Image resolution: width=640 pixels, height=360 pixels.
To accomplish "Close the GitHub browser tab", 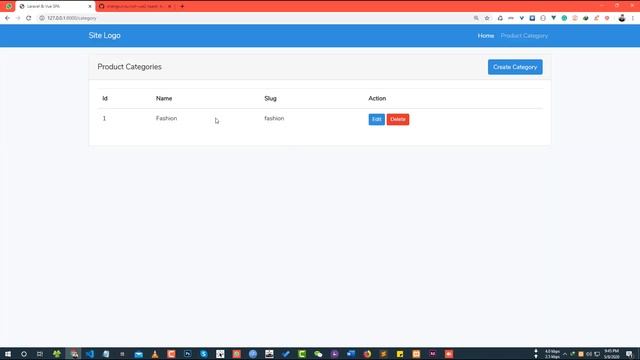I will click(170, 6).
